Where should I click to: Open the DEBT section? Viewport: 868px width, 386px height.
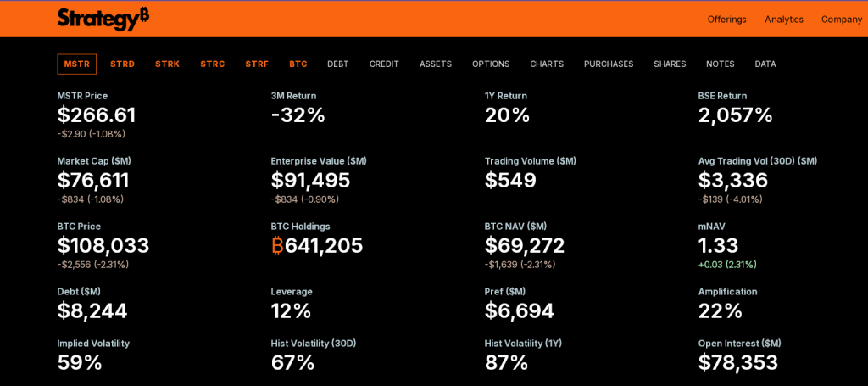(338, 64)
